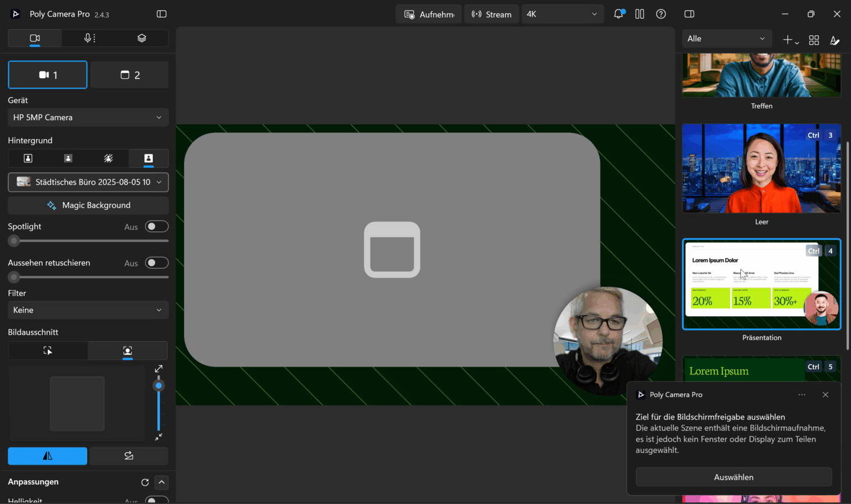Click the pause columns icon in title bar
This screenshot has width=851, height=504.
click(639, 14)
